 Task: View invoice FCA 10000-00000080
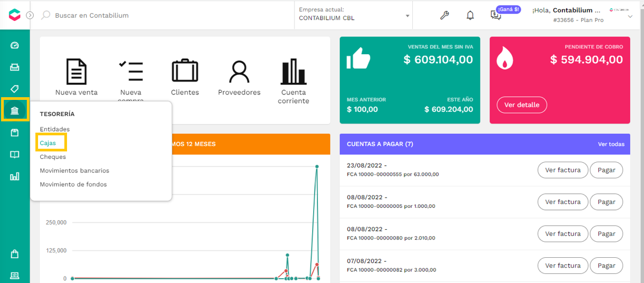pyautogui.click(x=562, y=234)
